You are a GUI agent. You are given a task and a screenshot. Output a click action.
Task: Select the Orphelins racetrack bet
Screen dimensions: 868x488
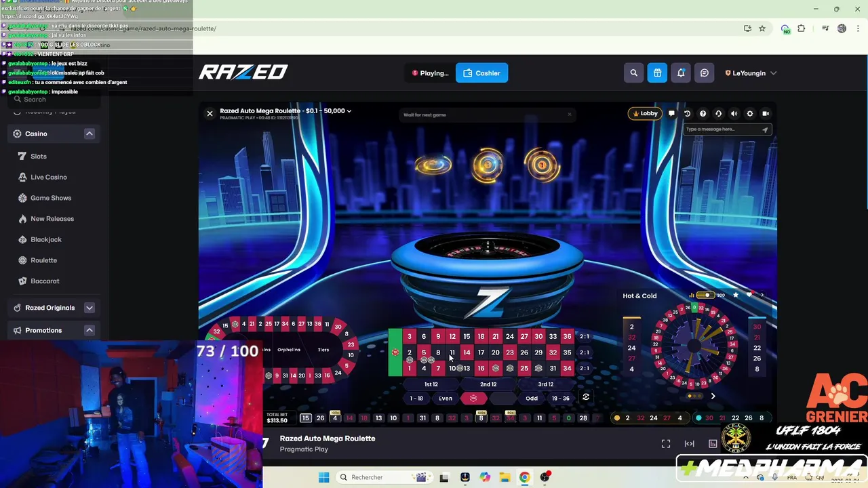click(x=289, y=350)
